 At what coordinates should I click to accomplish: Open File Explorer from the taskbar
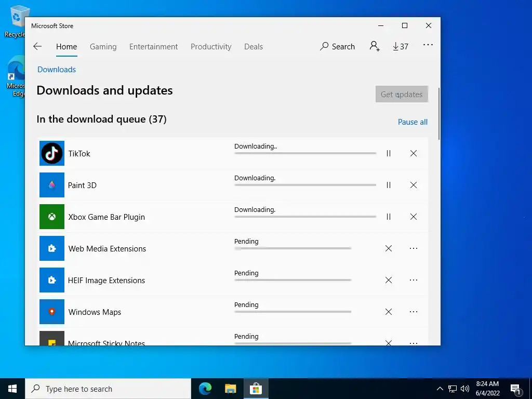230,389
